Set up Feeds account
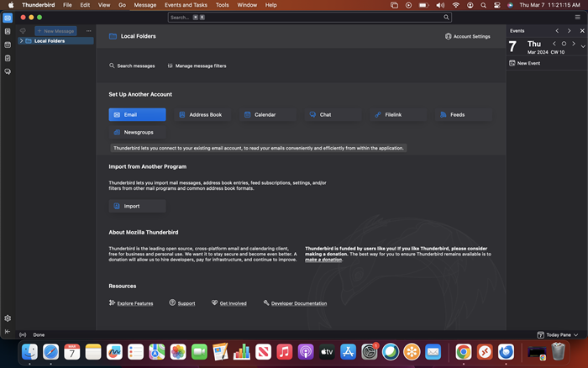This screenshot has width=588, height=368. coord(464,114)
